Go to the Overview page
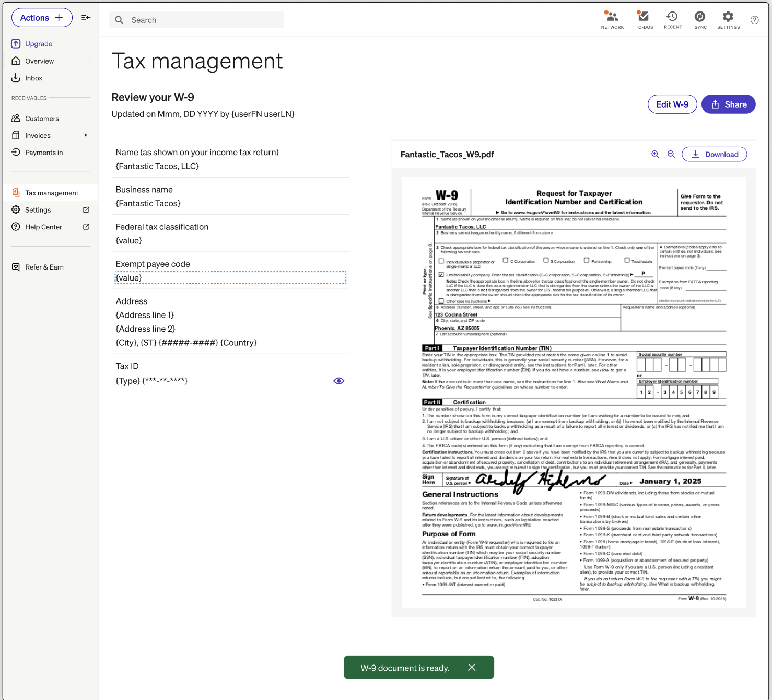This screenshot has width=772, height=700. coord(39,61)
